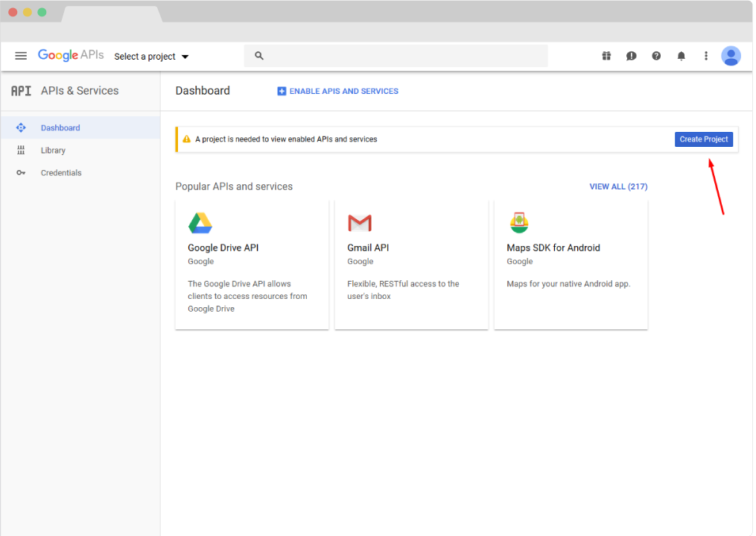Click the gift icon in header
This screenshot has height=536, width=756.
pos(606,56)
